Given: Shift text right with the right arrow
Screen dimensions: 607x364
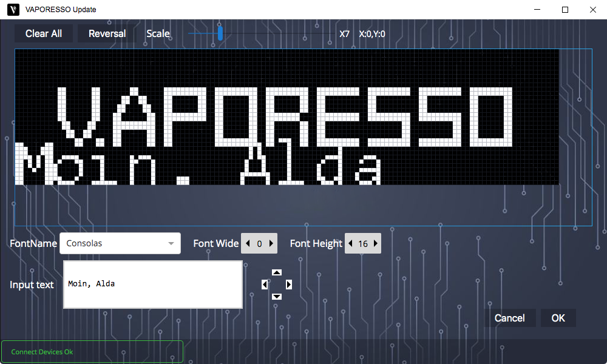Looking at the screenshot, I should (x=289, y=285).
